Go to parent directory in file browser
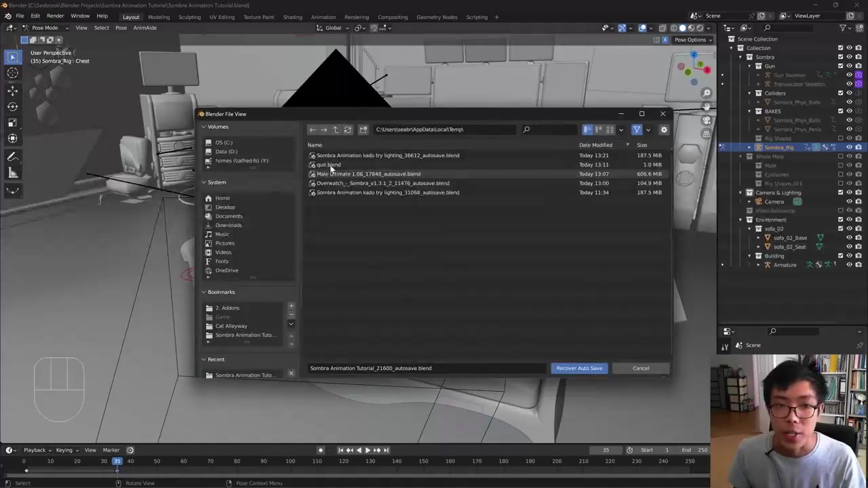Viewport: 868px width, 488px height. coord(336,129)
